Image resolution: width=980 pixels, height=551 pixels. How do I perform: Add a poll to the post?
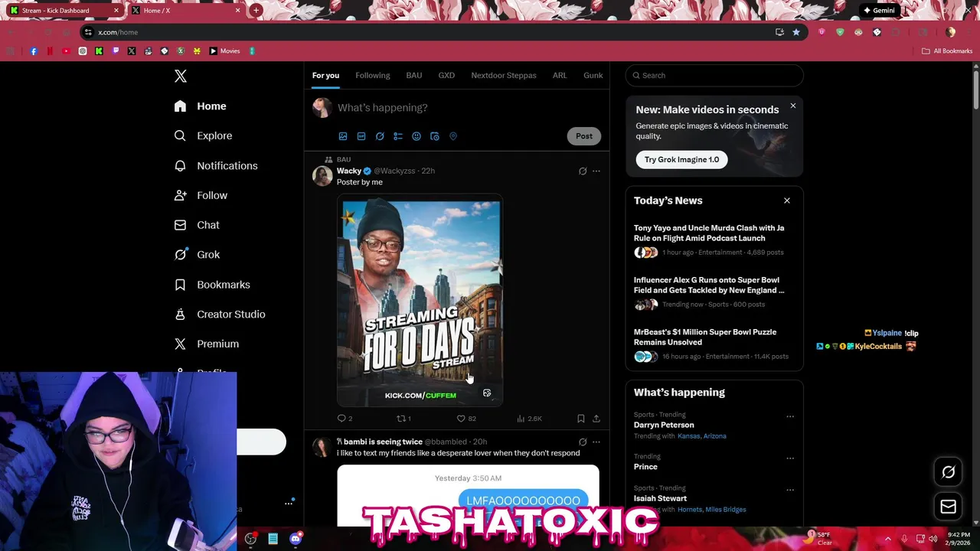click(398, 136)
